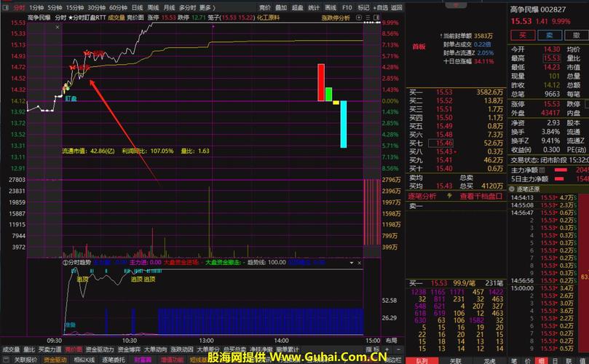Click the red 买 buy button
The width and height of the screenshot is (589, 364).
point(523,36)
